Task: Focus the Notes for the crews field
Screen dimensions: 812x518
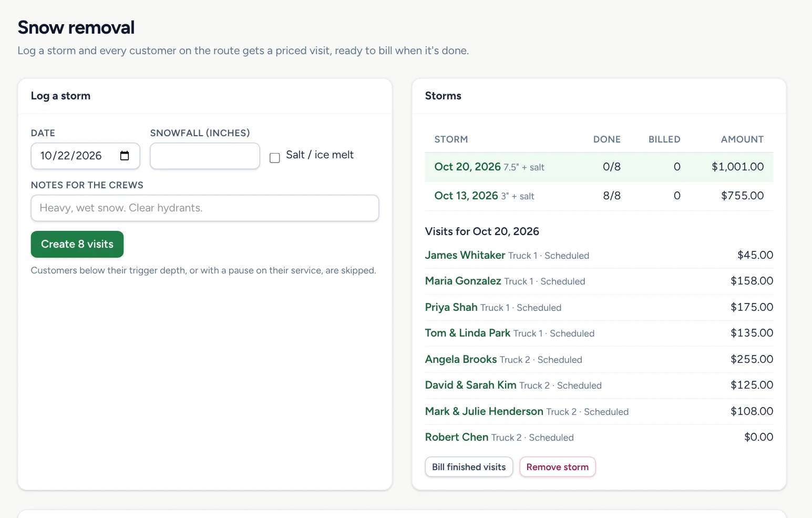Action: pyautogui.click(x=205, y=208)
